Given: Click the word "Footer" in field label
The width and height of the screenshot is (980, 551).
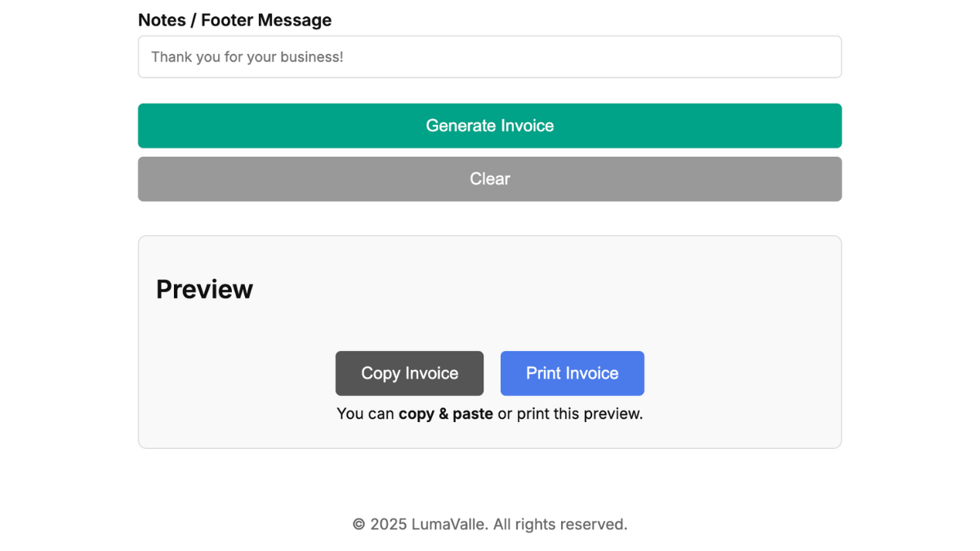Looking at the screenshot, I should (x=226, y=20).
